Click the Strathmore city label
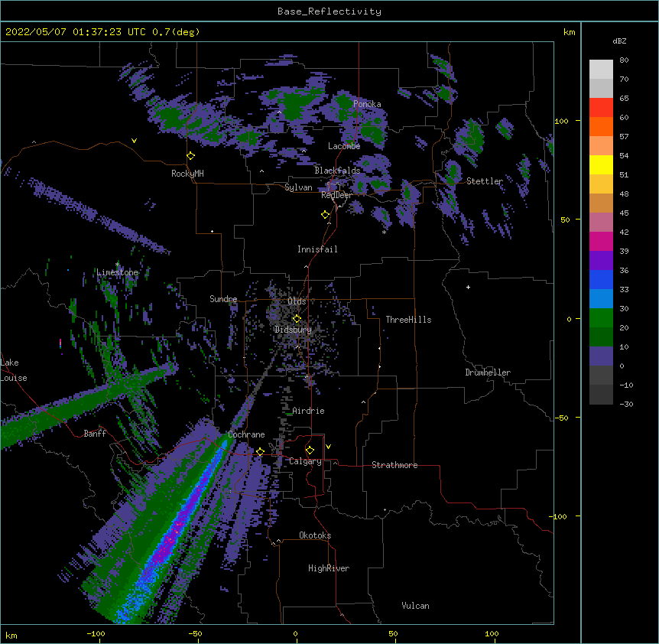 click(x=394, y=465)
